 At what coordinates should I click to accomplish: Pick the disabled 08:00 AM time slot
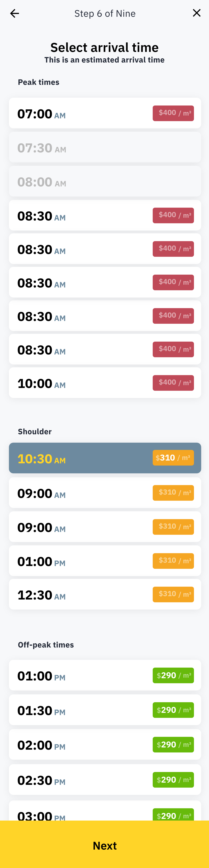tap(105, 182)
